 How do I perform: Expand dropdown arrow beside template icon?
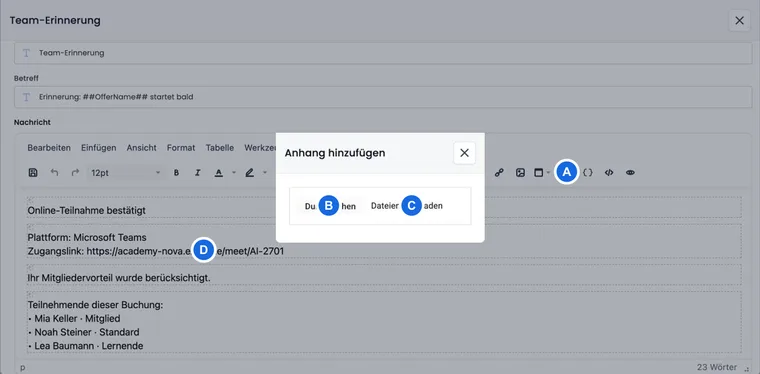tap(548, 172)
